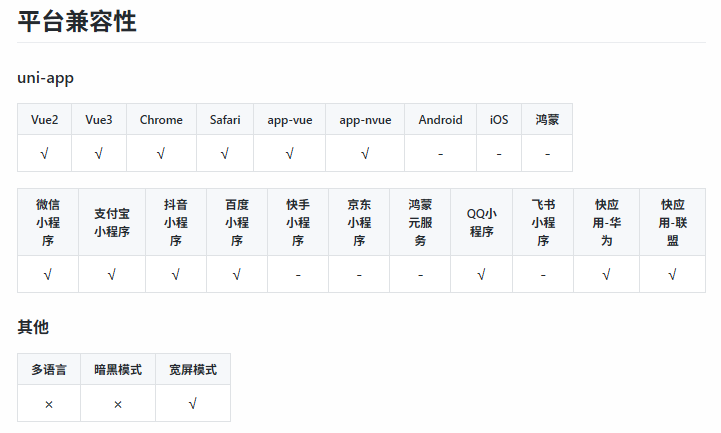Select the 飞书小程序 header cell
Viewport: 721px width, 433px height.
(x=543, y=222)
